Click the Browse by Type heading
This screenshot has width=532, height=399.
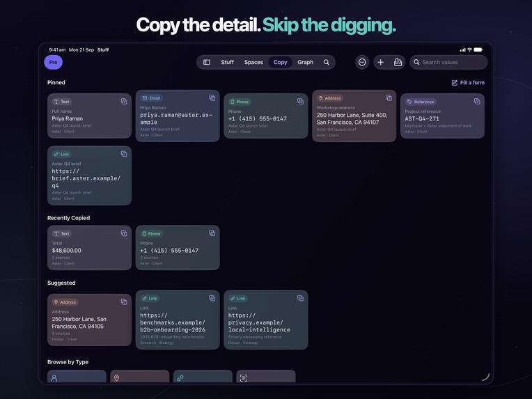coord(68,362)
